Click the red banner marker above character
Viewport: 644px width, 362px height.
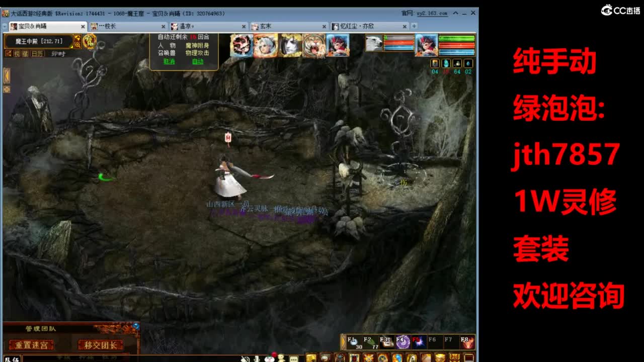click(x=228, y=137)
